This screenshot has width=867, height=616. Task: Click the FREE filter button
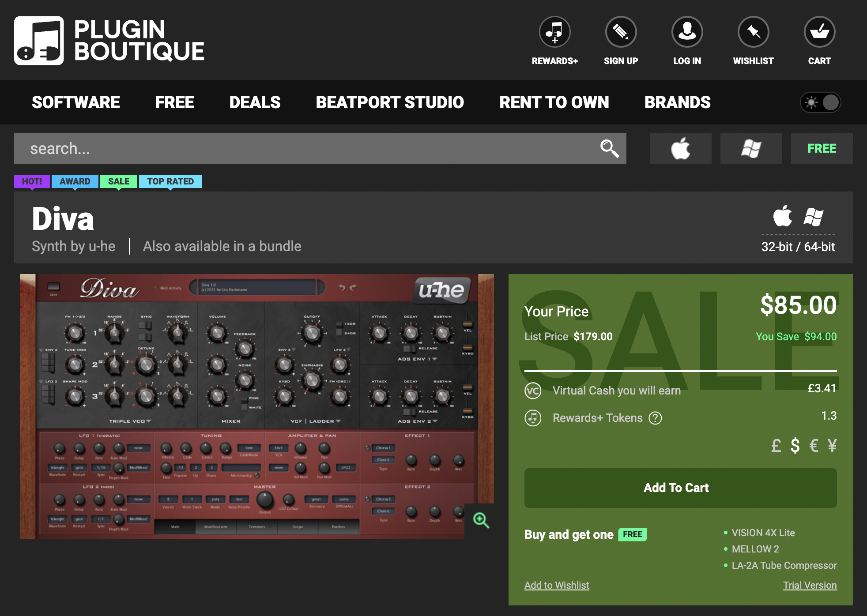[x=822, y=149]
